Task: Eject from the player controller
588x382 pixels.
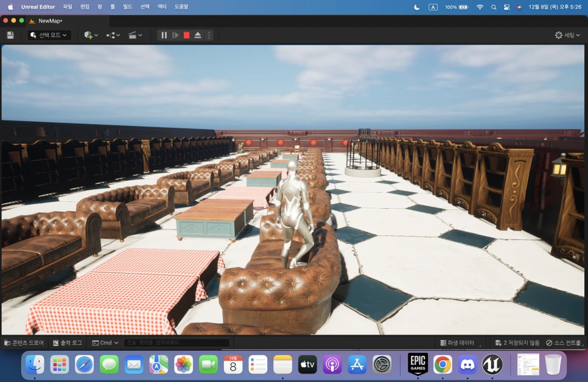Action: click(198, 35)
